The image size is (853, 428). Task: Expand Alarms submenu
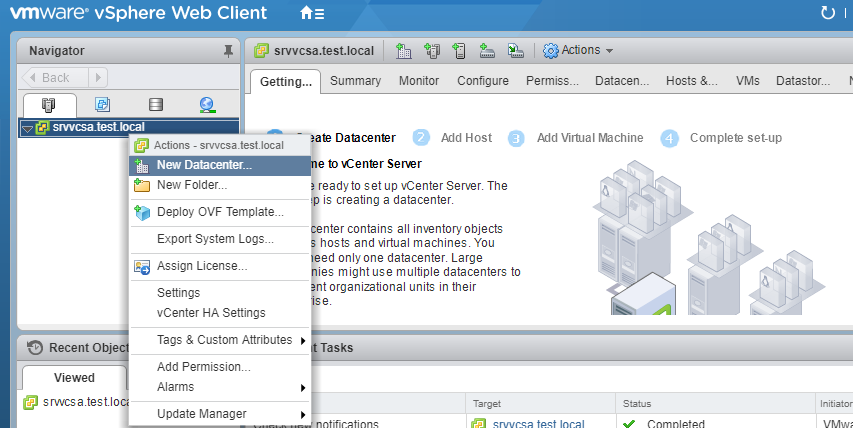220,387
